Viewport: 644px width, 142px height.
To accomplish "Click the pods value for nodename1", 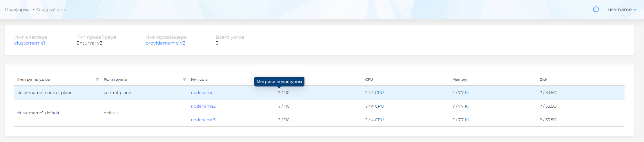I will pyautogui.click(x=284, y=93).
